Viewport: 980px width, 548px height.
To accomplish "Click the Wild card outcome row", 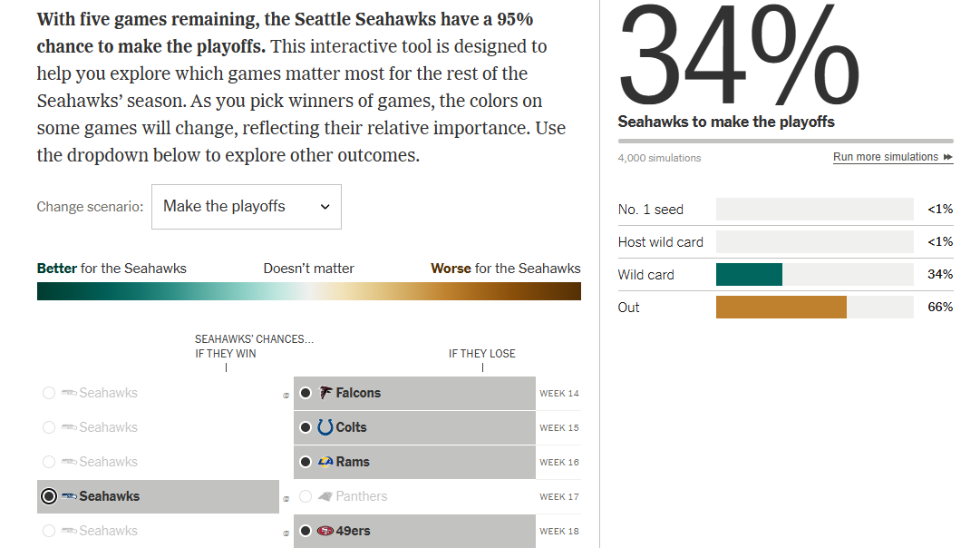I will 785,275.
